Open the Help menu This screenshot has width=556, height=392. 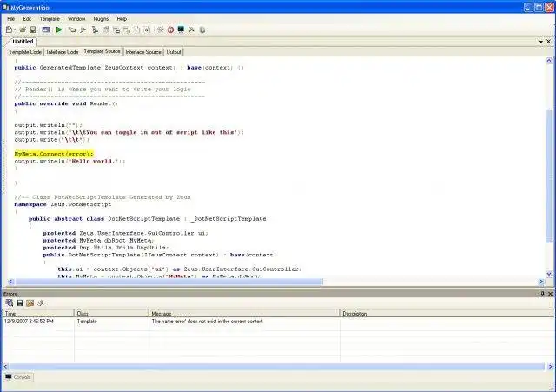click(122, 19)
